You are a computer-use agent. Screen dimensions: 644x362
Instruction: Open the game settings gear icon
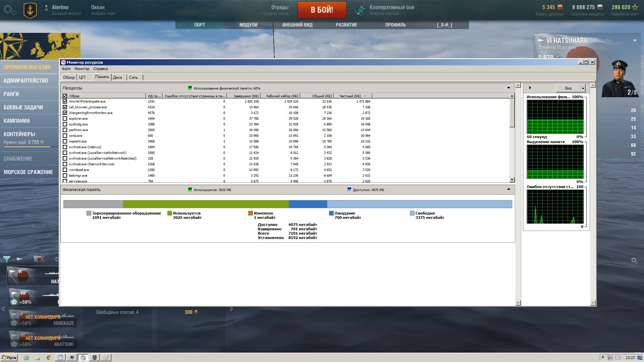[x=9, y=10]
